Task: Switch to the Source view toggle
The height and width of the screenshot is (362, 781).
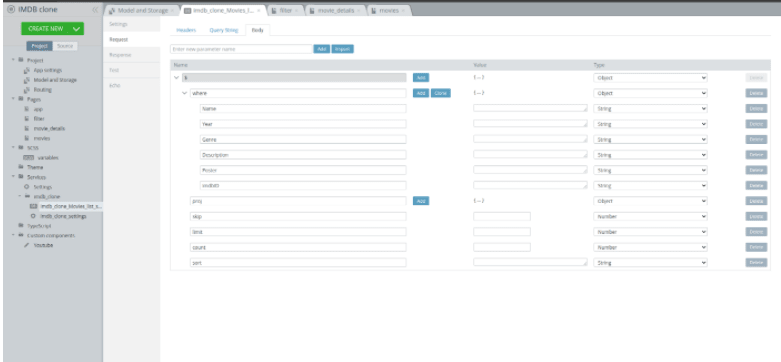Action: tap(65, 46)
